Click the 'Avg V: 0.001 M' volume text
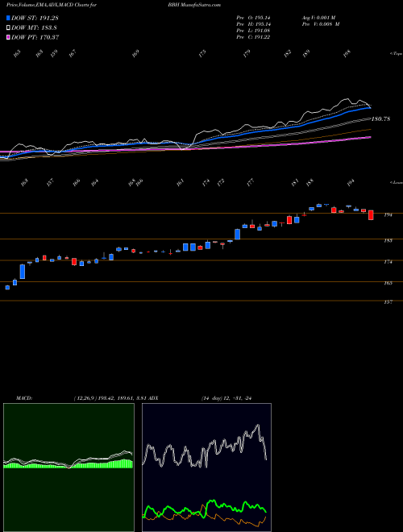 [318, 18]
